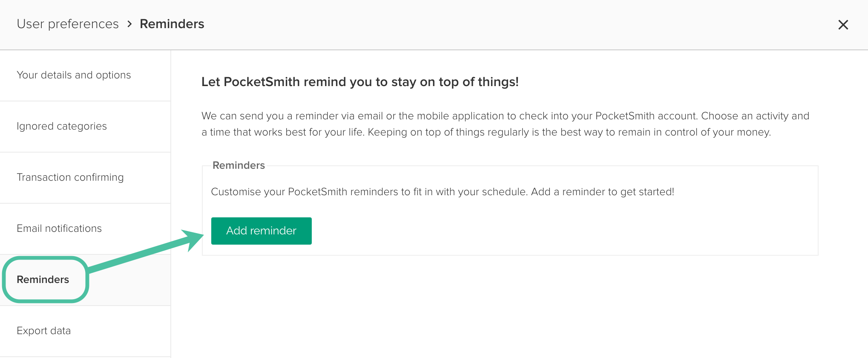Click the Reminders group box label
The image size is (868, 358).
coord(239,165)
